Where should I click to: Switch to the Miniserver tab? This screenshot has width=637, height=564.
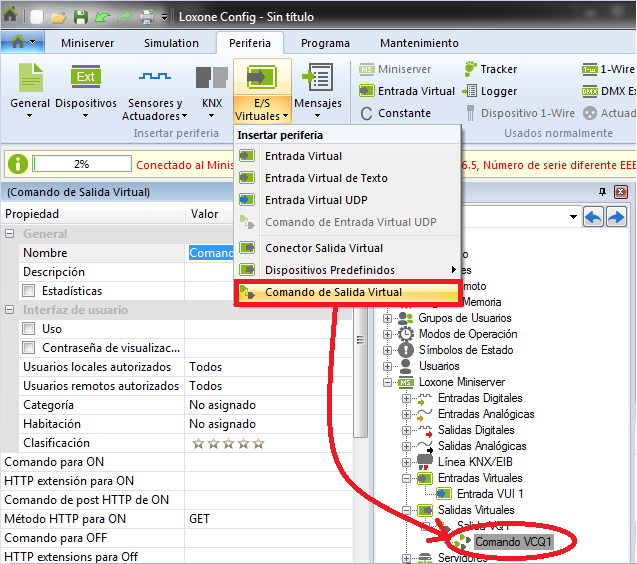click(x=87, y=43)
